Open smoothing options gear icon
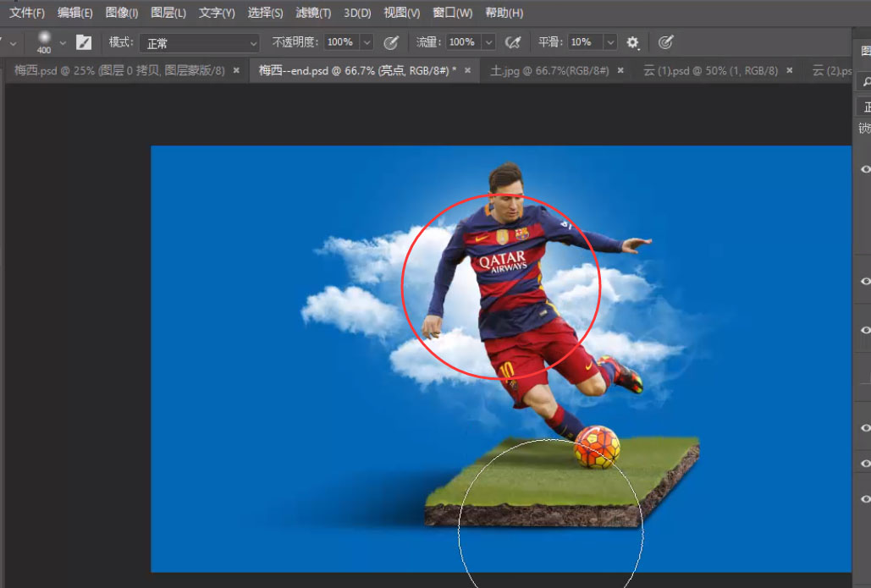 click(x=632, y=42)
